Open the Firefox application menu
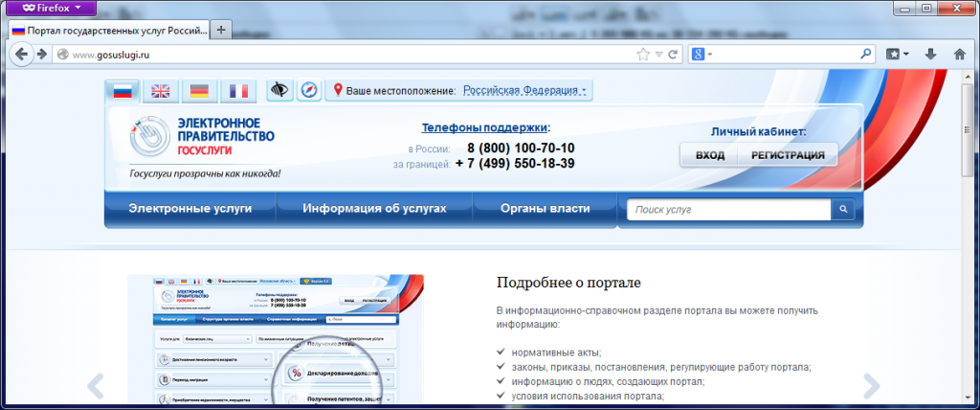Screen dimensions: 980x410 click(x=47, y=8)
